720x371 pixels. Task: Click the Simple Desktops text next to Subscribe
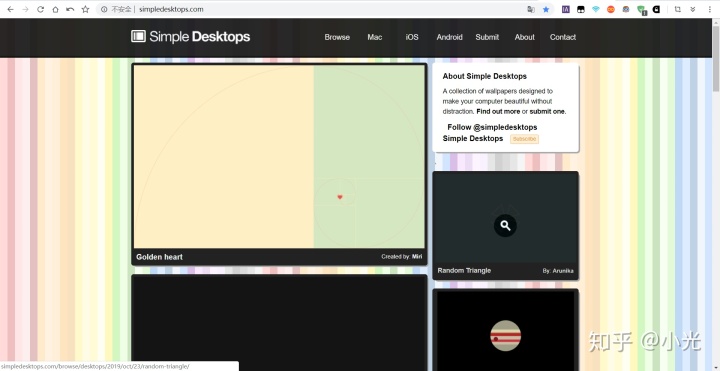[x=473, y=139]
